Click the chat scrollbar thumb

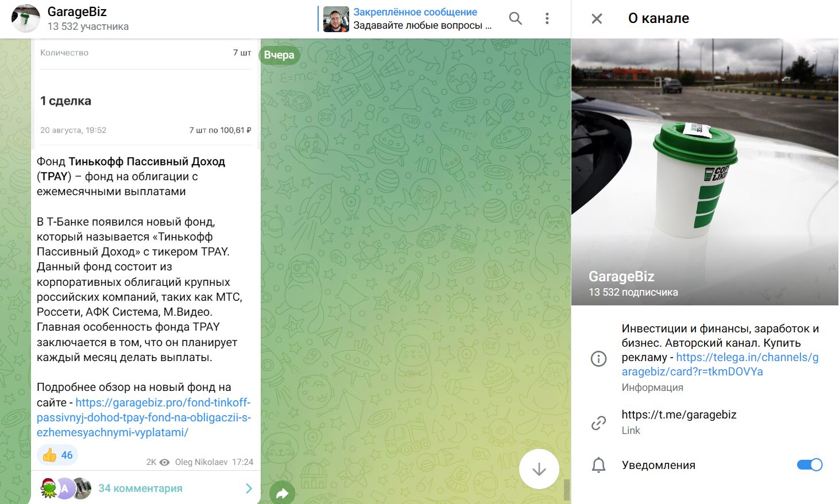[567, 490]
